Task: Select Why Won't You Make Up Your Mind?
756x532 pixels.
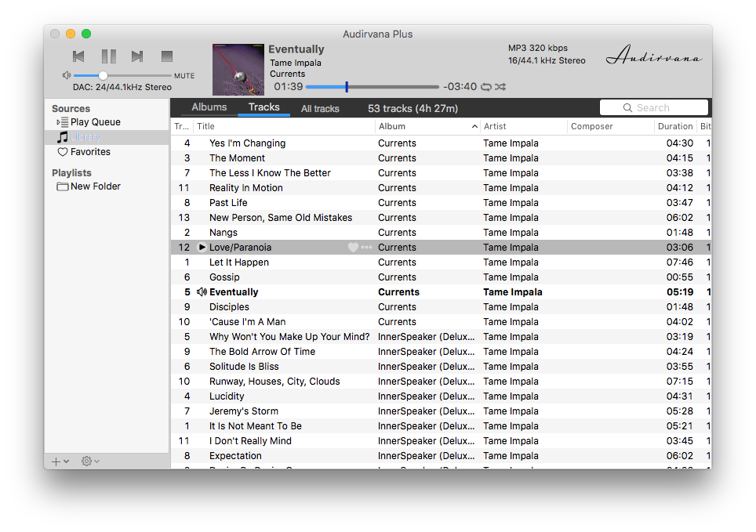Action: [x=441, y=337]
